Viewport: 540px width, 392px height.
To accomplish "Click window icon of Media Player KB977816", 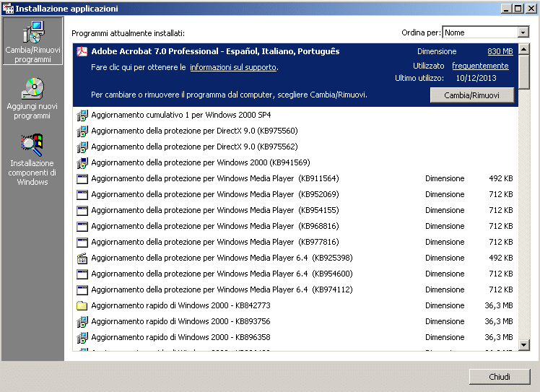I will (x=82, y=242).
